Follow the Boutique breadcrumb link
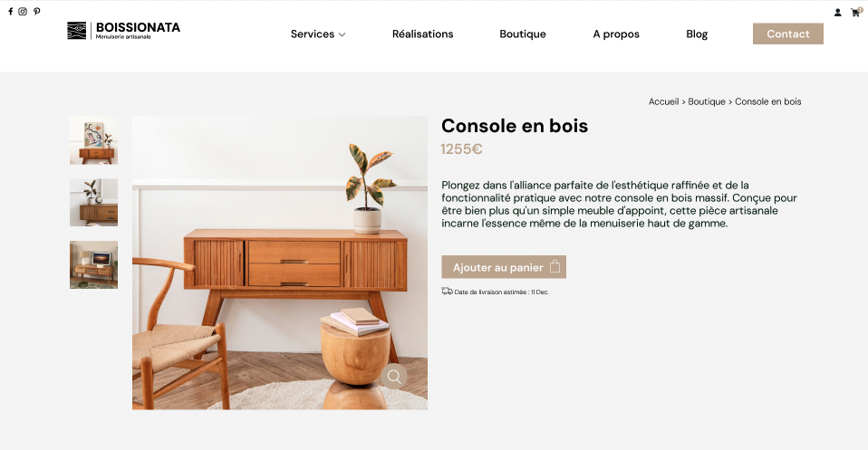This screenshot has height=450, width=868. pyautogui.click(x=707, y=101)
